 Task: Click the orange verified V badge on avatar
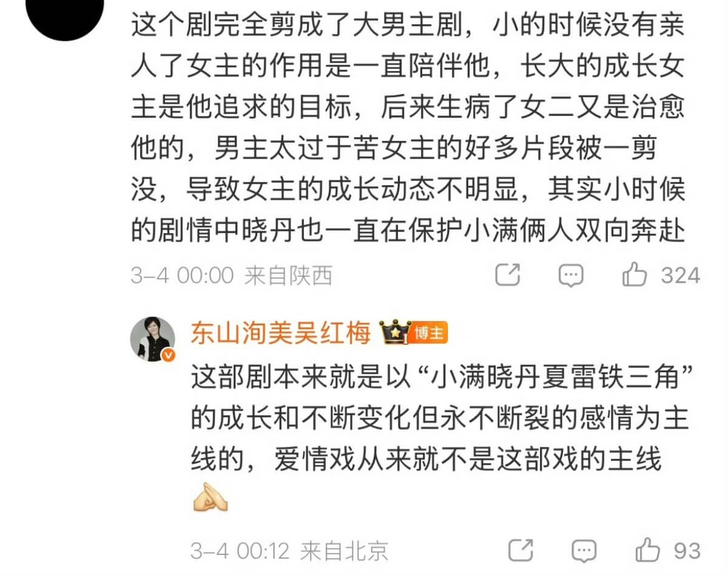pyautogui.click(x=168, y=355)
